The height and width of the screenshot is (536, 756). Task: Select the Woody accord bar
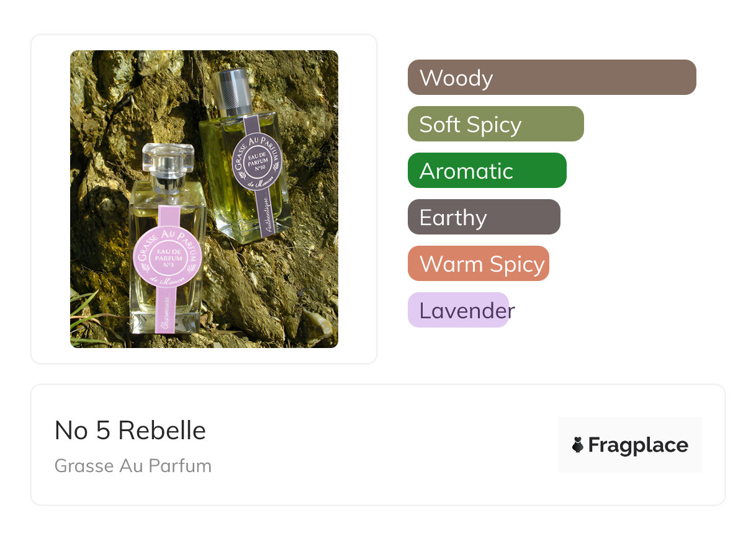click(551, 78)
